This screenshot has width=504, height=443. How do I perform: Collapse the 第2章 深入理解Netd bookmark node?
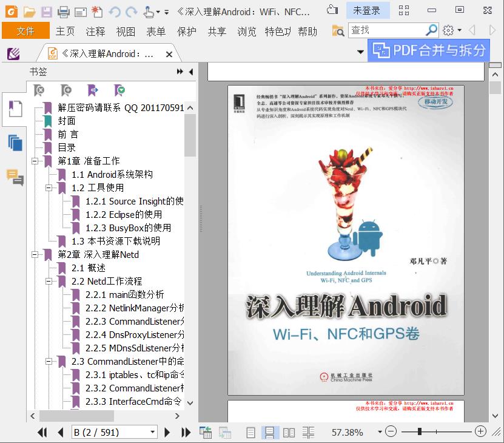click(x=35, y=254)
